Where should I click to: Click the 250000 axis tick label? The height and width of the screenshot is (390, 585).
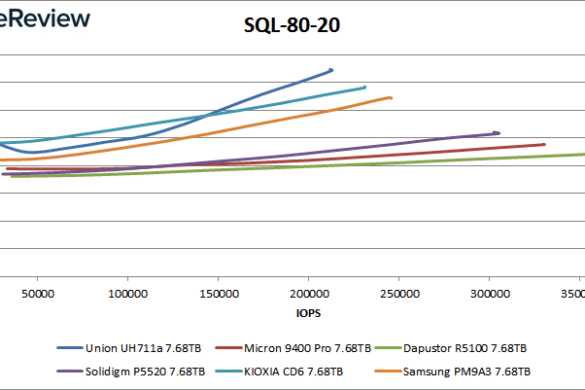pos(400,294)
